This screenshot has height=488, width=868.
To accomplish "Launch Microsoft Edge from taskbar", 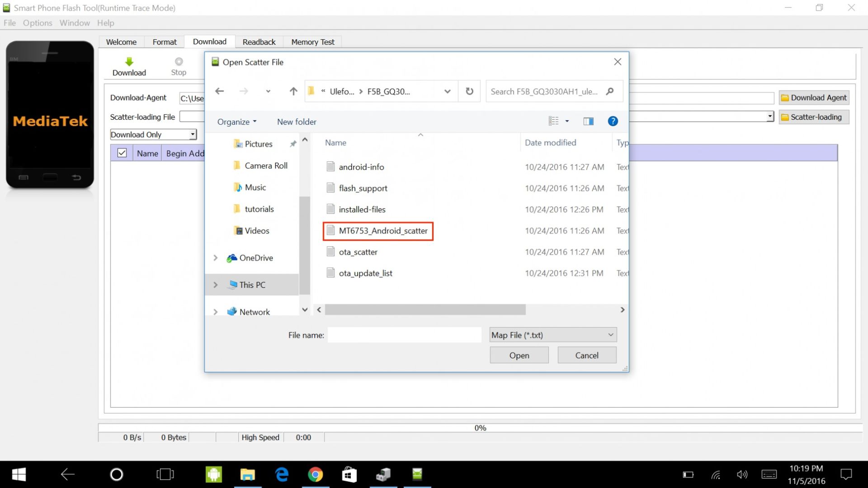I will coord(282,474).
